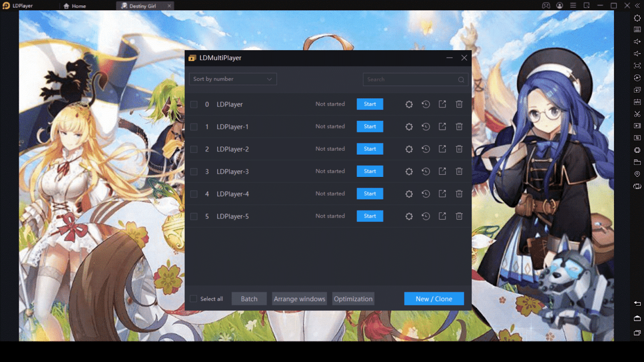This screenshot has height=362, width=644.
Task: Switch to the Home tab
Action: coord(75,6)
